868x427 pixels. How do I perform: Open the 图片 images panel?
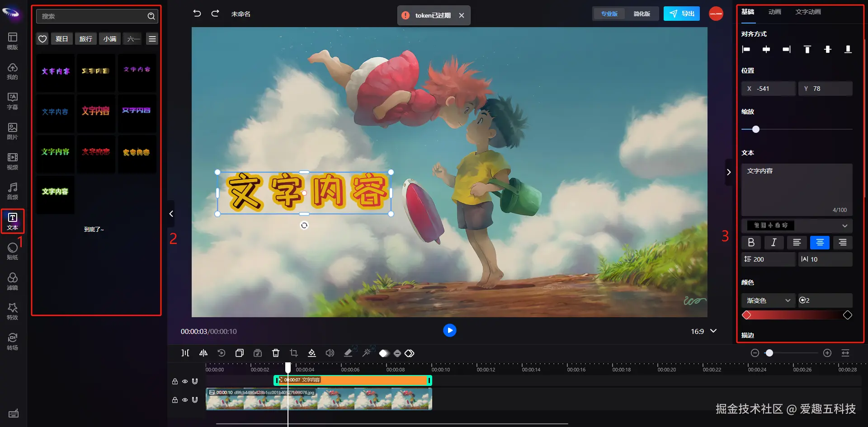[x=13, y=131]
